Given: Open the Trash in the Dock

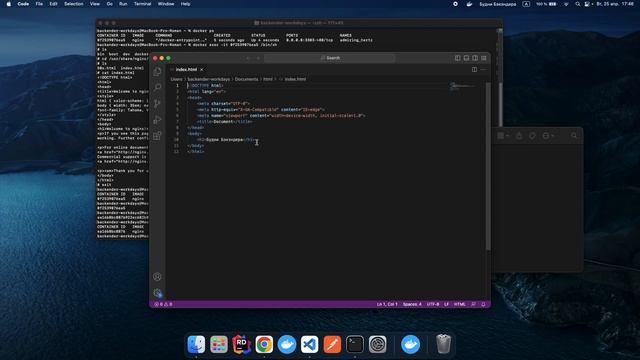Looking at the screenshot, I should click(x=443, y=344).
